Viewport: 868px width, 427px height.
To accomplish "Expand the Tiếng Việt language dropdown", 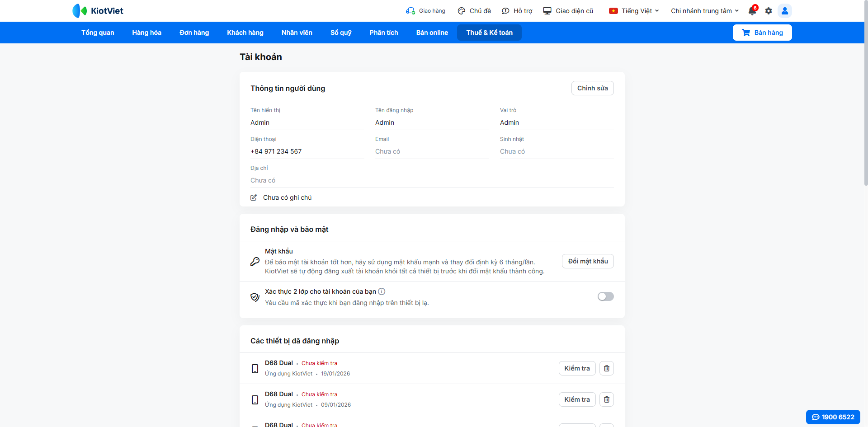I will coord(634,11).
